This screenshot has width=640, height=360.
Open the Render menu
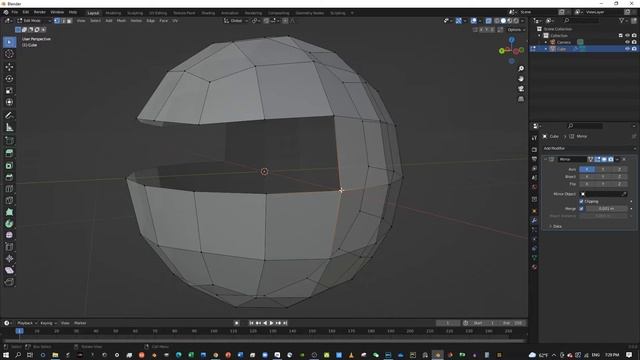tap(40, 12)
